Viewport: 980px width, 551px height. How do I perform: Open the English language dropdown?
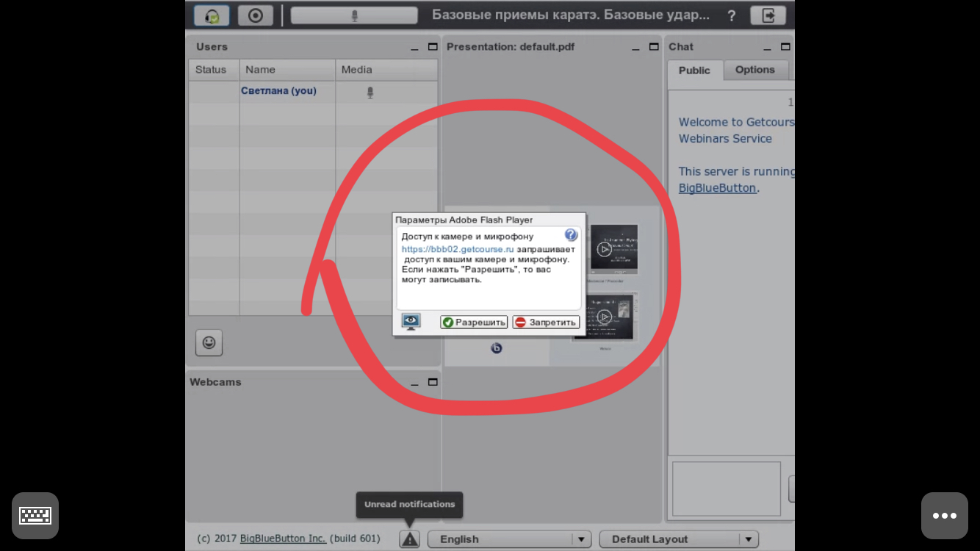point(509,539)
